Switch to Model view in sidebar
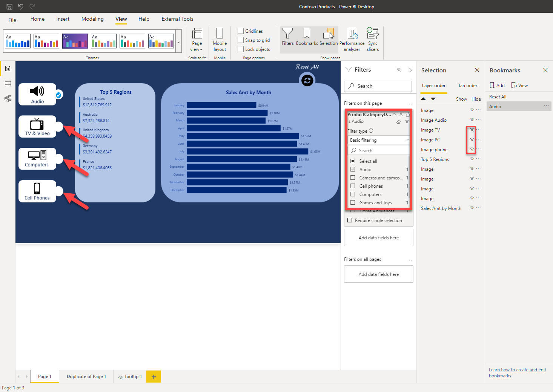The image size is (553, 392). pyautogui.click(x=8, y=99)
